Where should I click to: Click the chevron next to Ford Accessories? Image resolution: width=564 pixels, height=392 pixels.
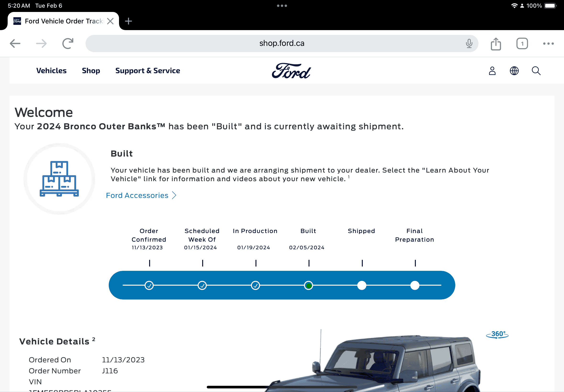pos(174,195)
